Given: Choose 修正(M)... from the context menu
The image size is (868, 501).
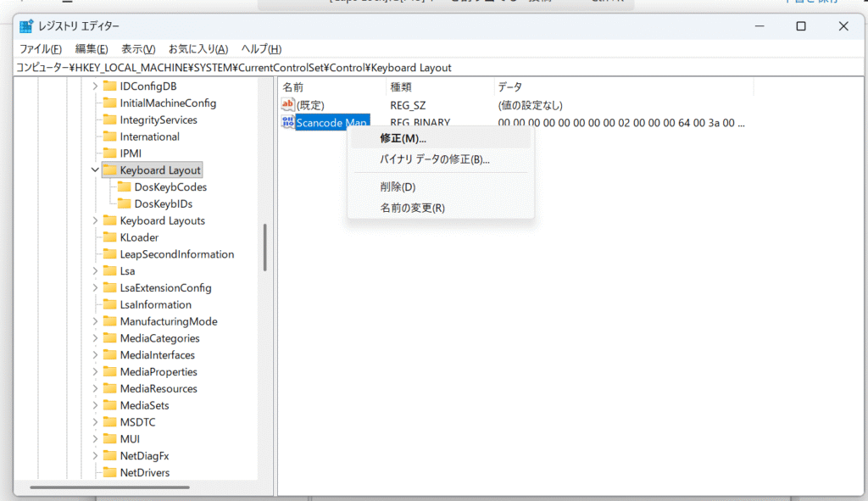Looking at the screenshot, I should (403, 138).
